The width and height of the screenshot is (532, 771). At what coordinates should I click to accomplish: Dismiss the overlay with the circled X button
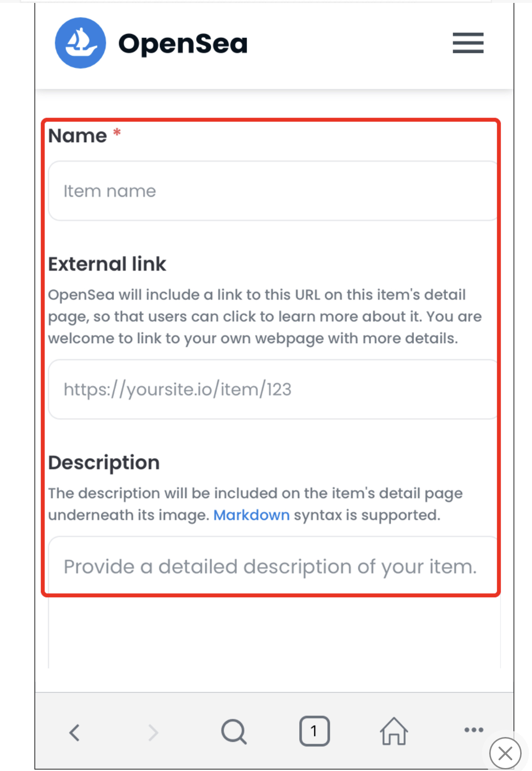[x=505, y=753]
